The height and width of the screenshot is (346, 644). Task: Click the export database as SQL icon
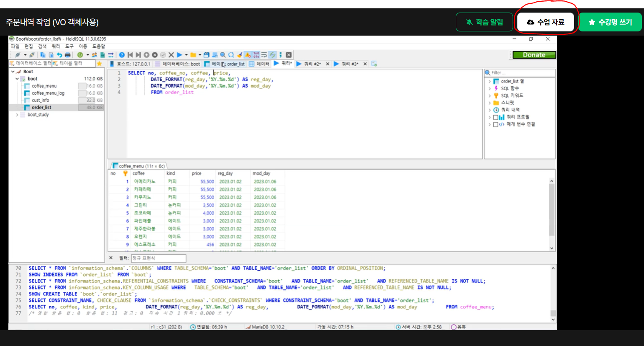[x=103, y=55]
